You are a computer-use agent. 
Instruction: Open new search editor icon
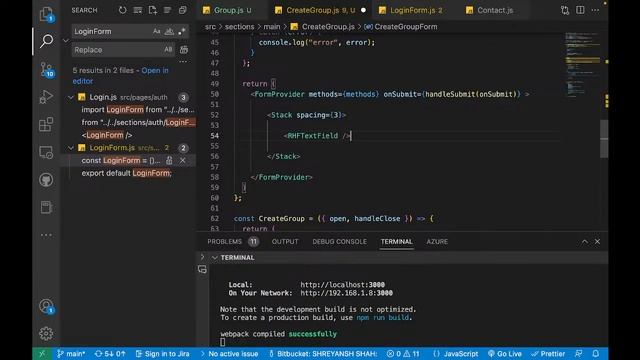click(153, 10)
